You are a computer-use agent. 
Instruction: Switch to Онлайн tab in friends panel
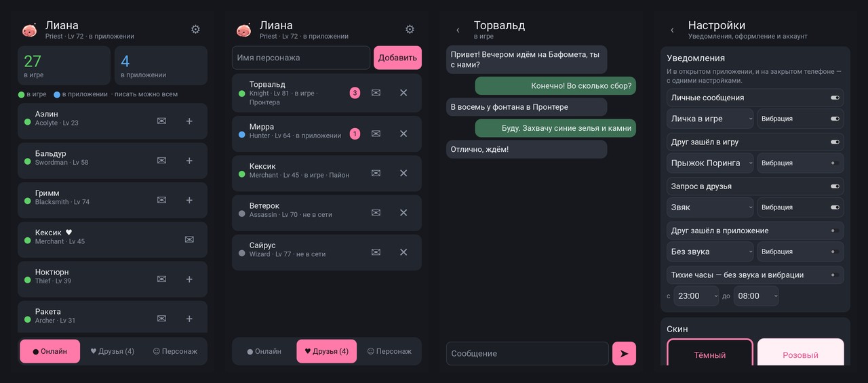tap(264, 351)
